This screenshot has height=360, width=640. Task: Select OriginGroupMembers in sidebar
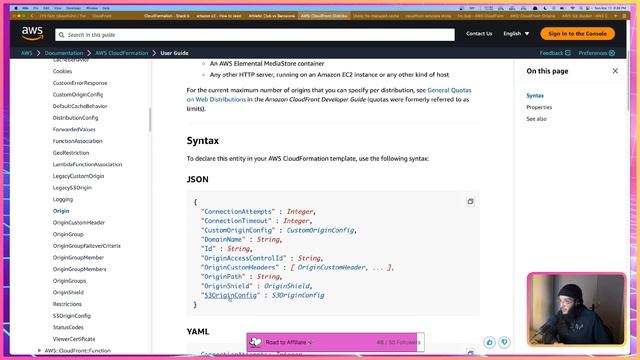[x=80, y=269]
